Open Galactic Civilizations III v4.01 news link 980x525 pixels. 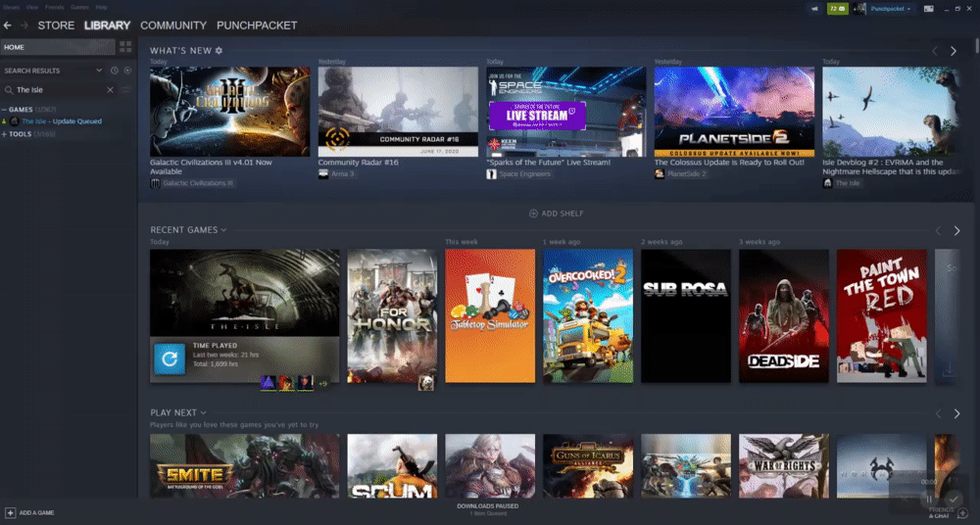(211, 167)
